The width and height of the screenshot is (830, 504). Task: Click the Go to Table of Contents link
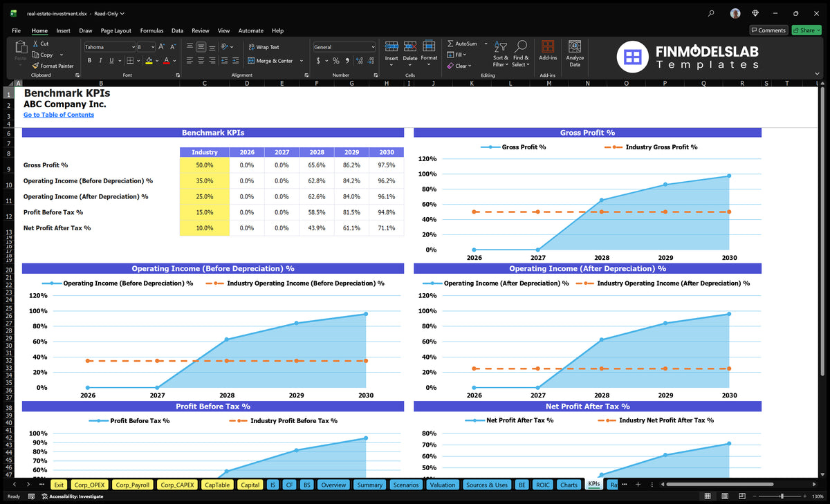click(59, 115)
